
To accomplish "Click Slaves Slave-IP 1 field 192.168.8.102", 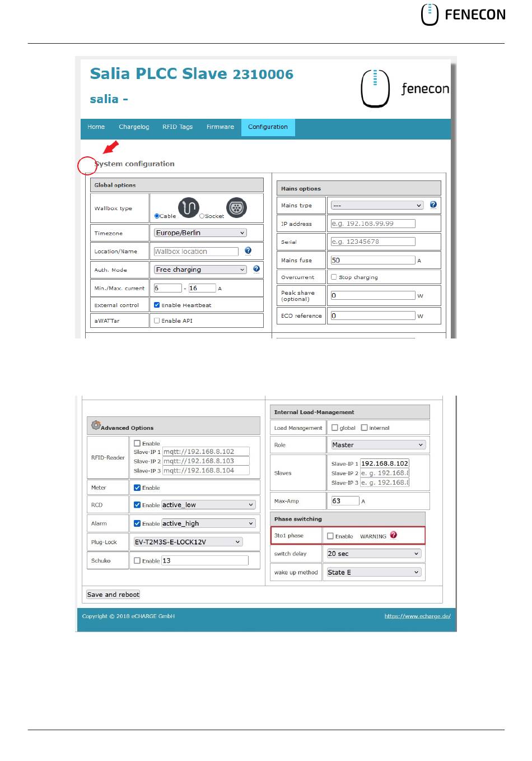I will (385, 463).
